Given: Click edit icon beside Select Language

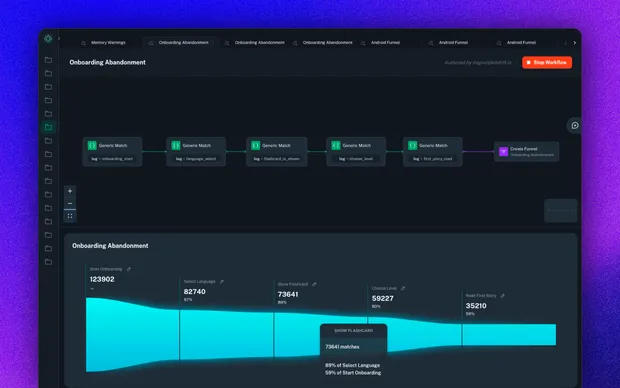Looking at the screenshot, I should point(222,282).
